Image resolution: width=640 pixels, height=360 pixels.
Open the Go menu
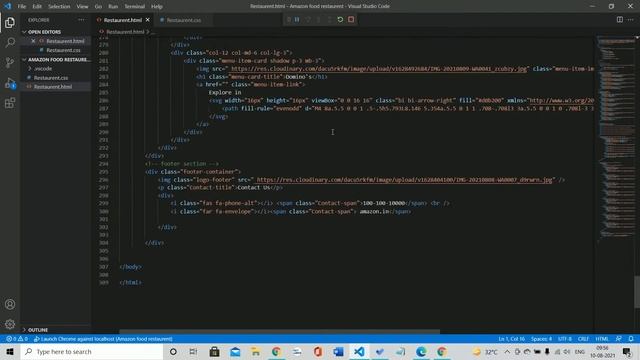coord(98,7)
